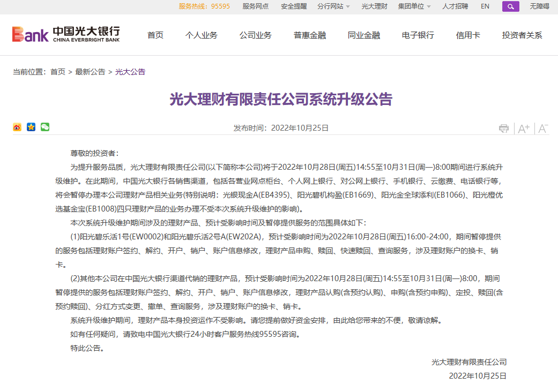The width and height of the screenshot is (558, 392).
Task: Click the paragraph starting with (1)阳光碧乐活1号
Action: pos(279,251)
